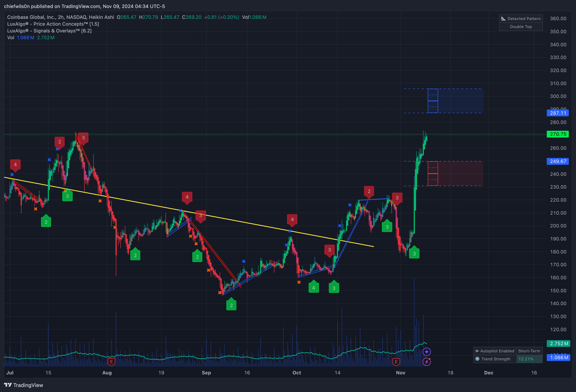Click the red 3 signal near October 14
Screen dimensions: 576x392
click(329, 251)
